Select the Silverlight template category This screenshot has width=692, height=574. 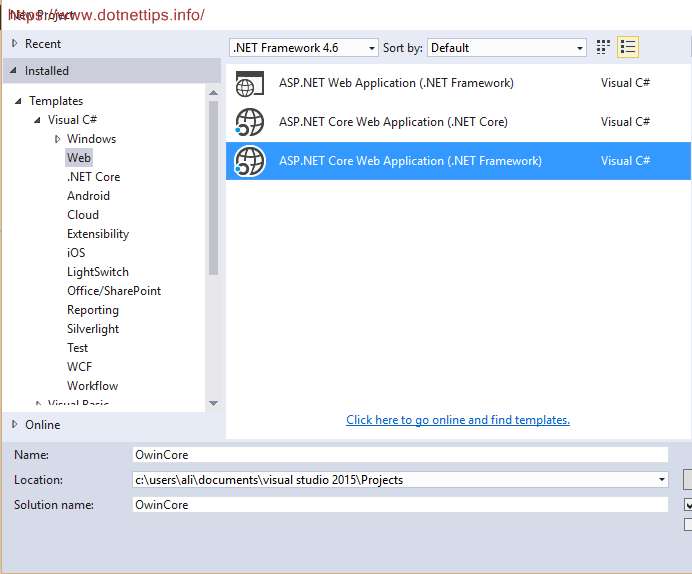[x=93, y=329]
